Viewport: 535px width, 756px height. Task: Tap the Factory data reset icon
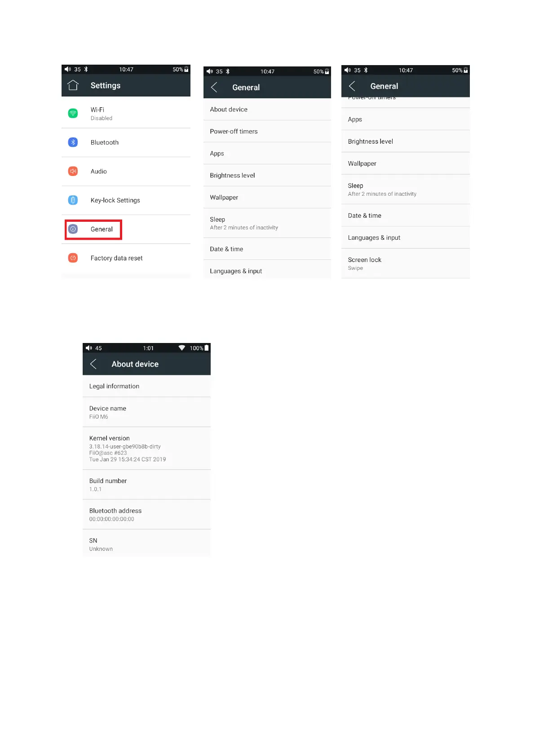tap(73, 258)
